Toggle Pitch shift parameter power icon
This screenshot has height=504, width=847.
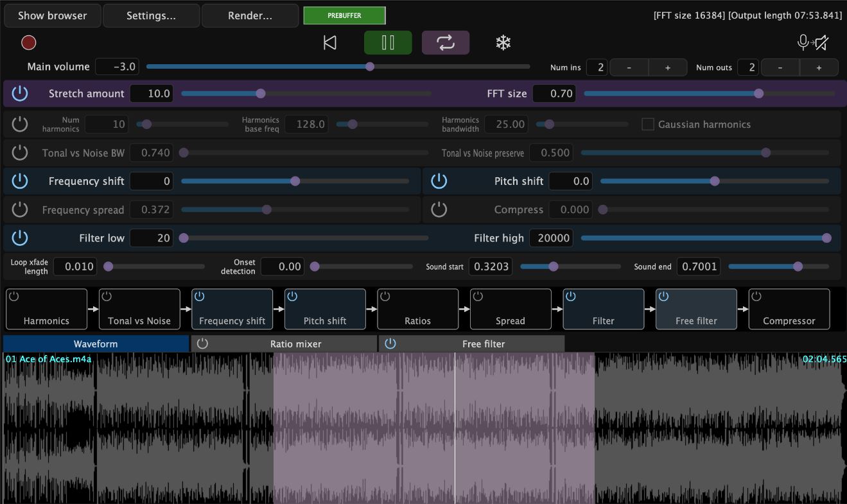coord(439,181)
